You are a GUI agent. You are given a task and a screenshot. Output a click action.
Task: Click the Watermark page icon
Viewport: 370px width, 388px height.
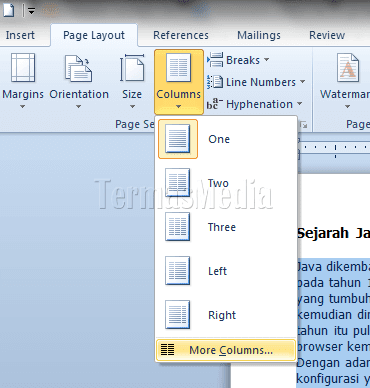click(348, 68)
